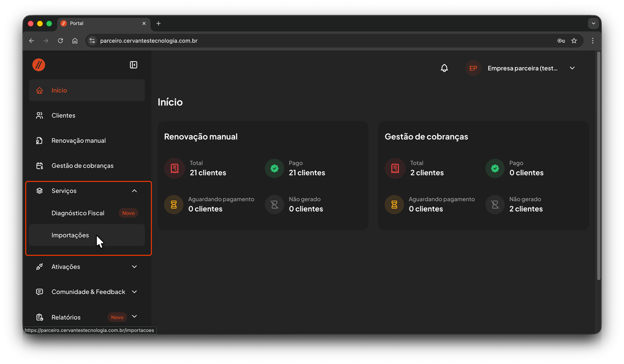Click the page vertical scrollbar
This screenshot has width=624, height=364.
[599, 166]
